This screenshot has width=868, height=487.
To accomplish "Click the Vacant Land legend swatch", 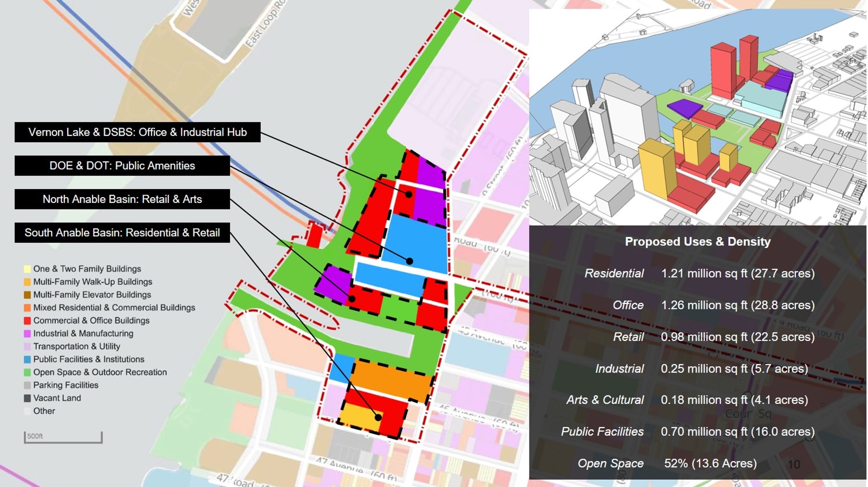I will 27,398.
